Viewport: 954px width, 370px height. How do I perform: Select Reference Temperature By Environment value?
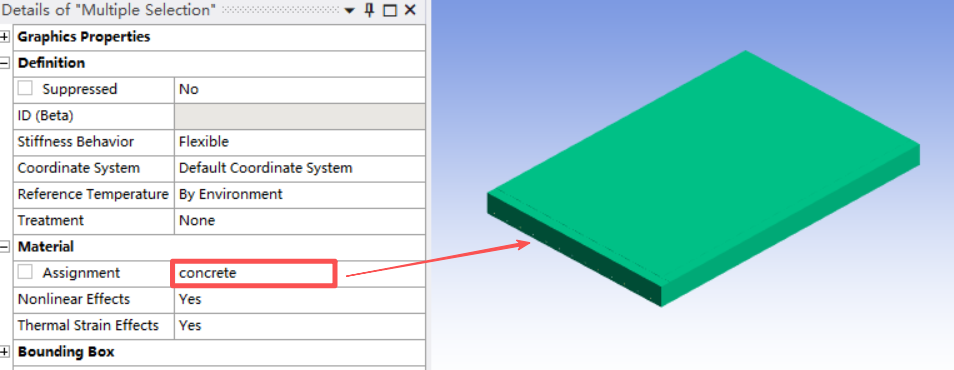[300, 194]
